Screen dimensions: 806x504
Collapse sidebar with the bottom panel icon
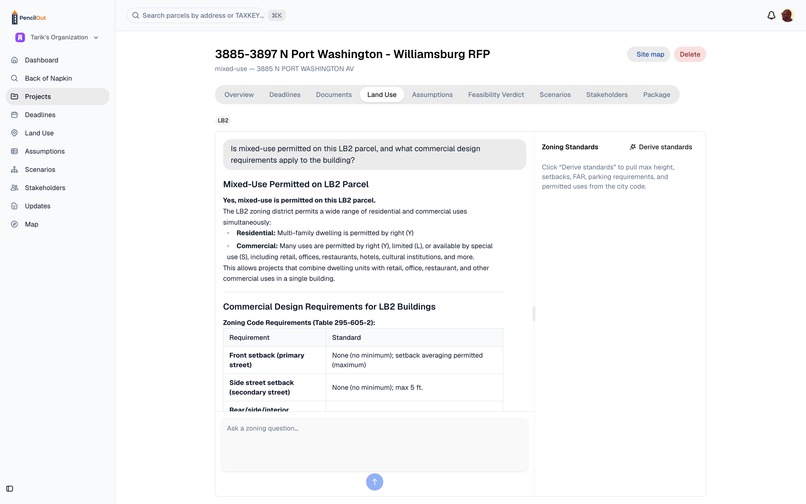[10, 489]
